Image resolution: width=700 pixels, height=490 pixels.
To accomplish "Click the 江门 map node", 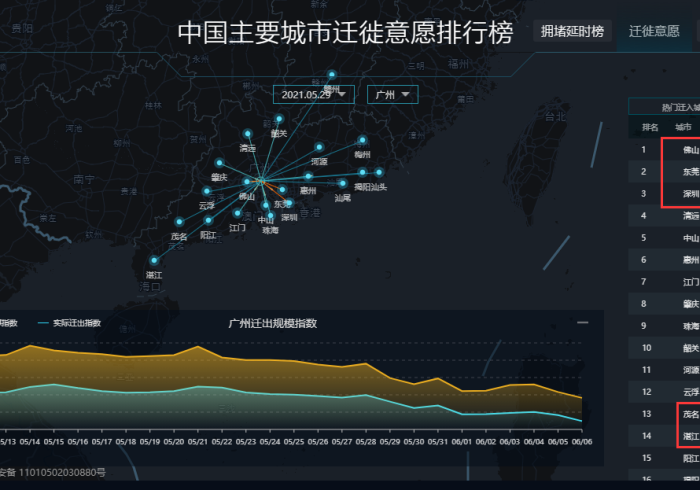I will point(238,213).
